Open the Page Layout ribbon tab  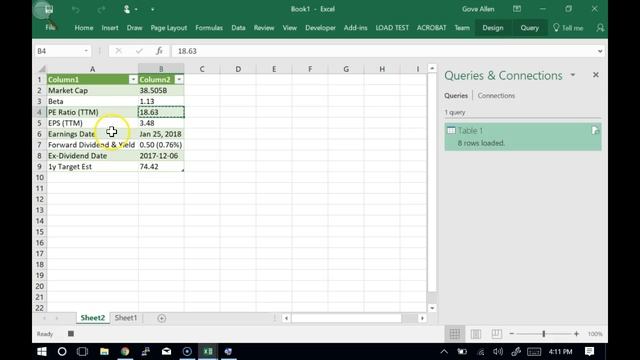click(169, 28)
